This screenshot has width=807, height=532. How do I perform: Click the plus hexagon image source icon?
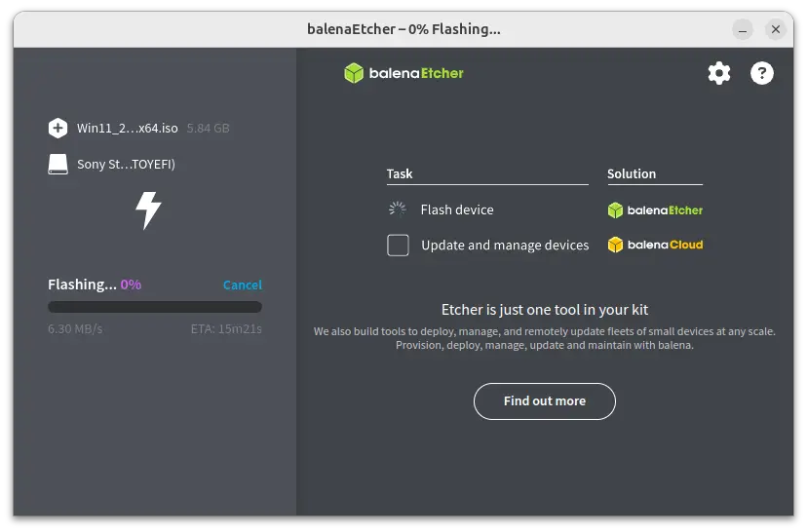(58, 128)
